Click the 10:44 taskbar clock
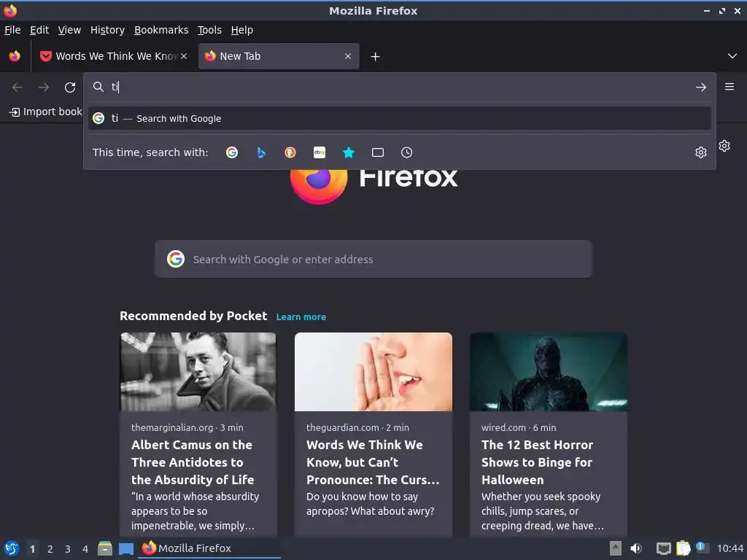 click(x=730, y=548)
